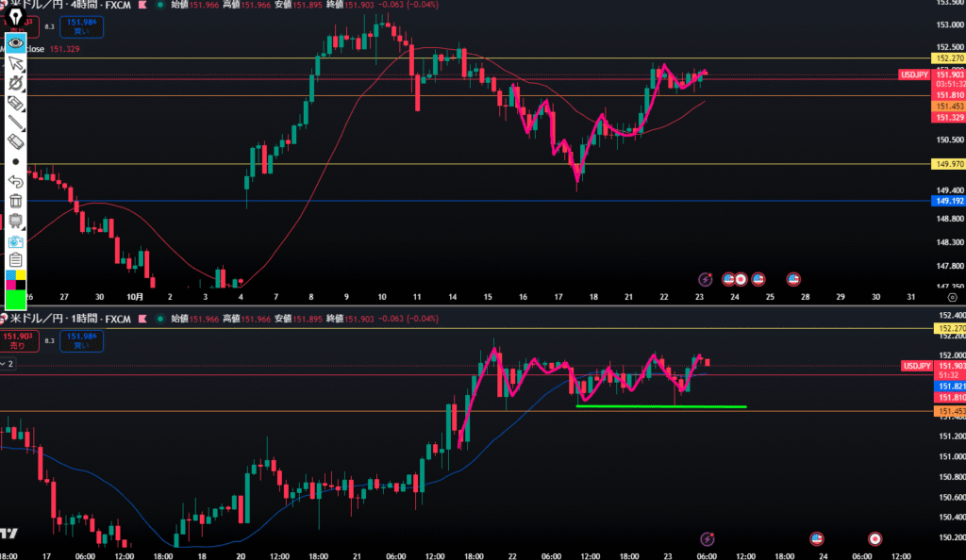Toggle the eye visibility tool in the annotation toolbar
Image resolution: width=966 pixels, height=560 pixels.
pos(15,42)
